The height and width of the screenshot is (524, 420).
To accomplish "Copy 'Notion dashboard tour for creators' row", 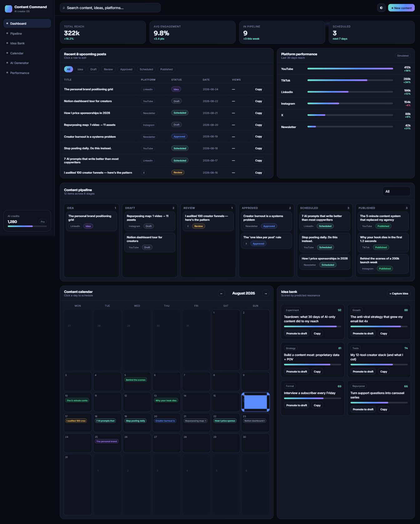I will click(x=258, y=101).
